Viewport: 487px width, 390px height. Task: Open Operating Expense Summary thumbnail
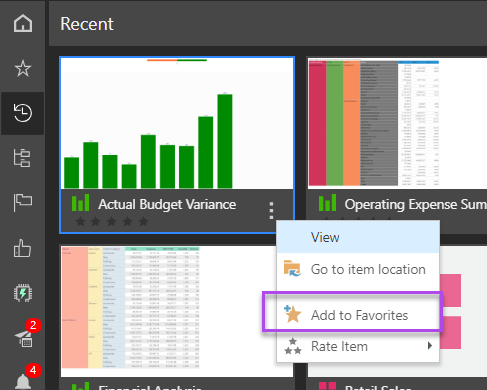click(x=397, y=123)
